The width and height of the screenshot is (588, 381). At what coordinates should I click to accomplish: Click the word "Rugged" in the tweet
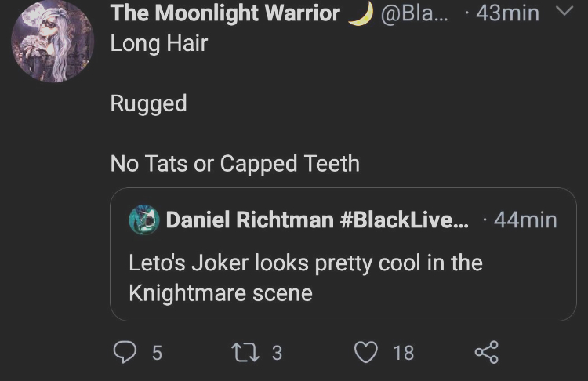coord(148,103)
